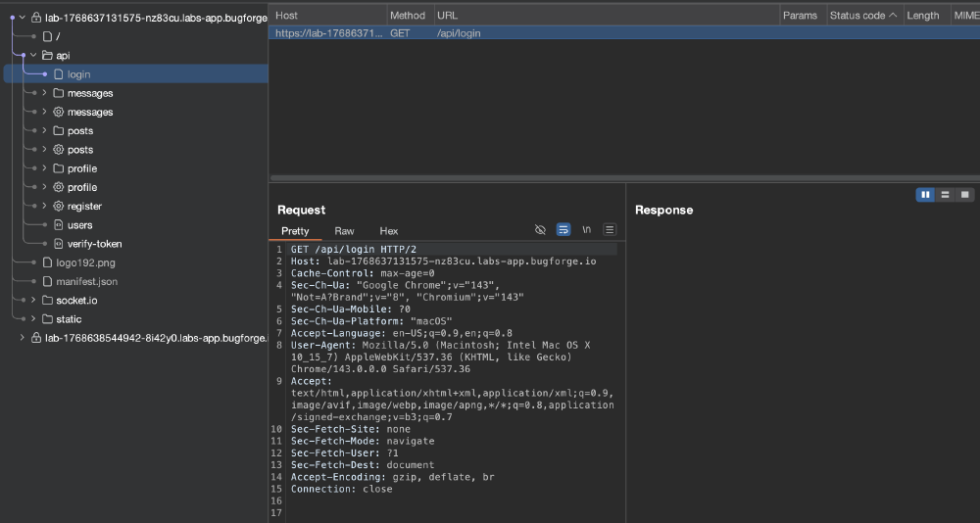Expand the static folder

click(33, 319)
